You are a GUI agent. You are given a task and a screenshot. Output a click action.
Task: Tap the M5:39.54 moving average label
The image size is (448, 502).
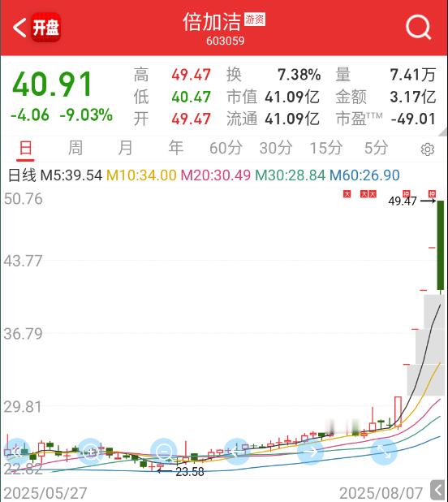click(x=71, y=175)
